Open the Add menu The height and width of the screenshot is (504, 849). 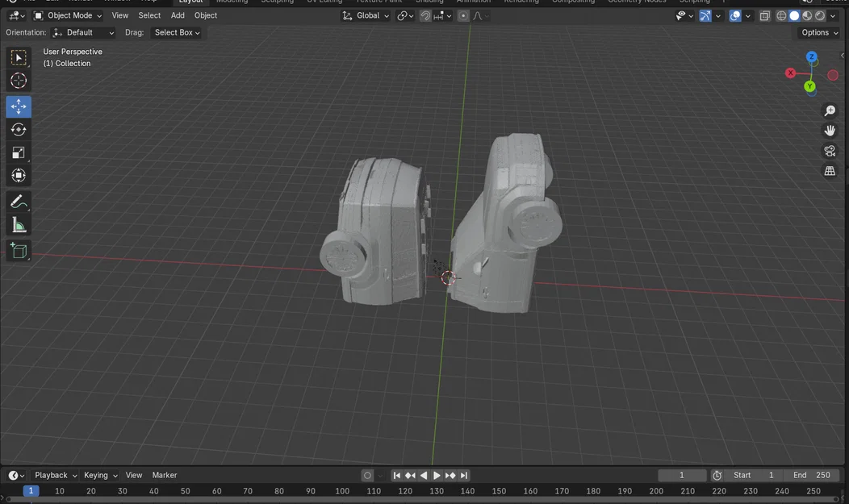click(x=178, y=15)
